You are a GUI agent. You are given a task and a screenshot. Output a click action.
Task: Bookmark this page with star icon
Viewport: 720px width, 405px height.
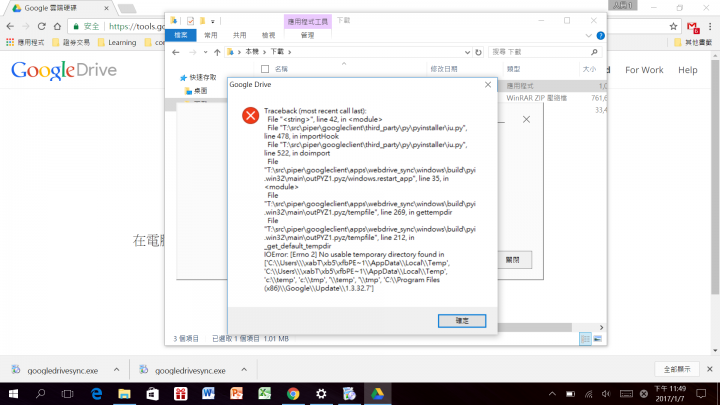(673, 27)
